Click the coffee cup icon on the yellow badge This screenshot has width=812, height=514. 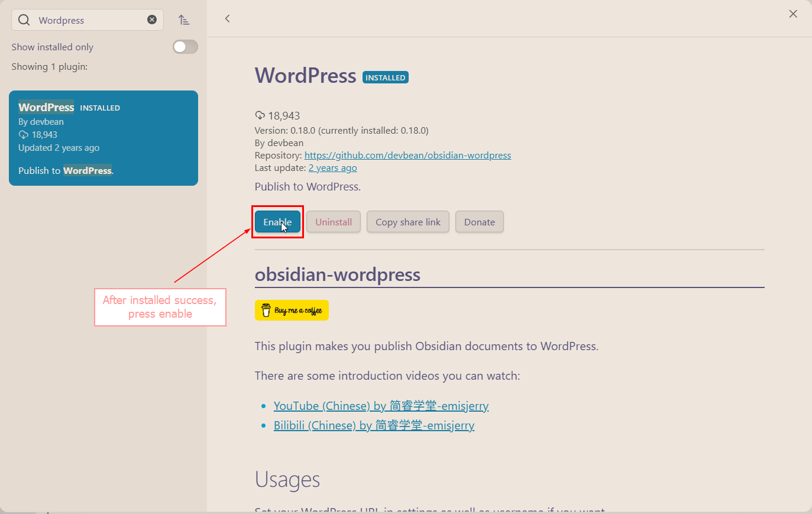[x=266, y=310]
